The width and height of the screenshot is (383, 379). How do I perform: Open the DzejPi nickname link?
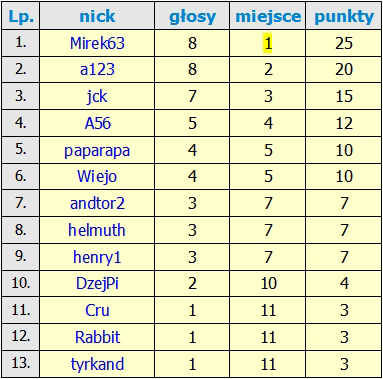coord(97,284)
